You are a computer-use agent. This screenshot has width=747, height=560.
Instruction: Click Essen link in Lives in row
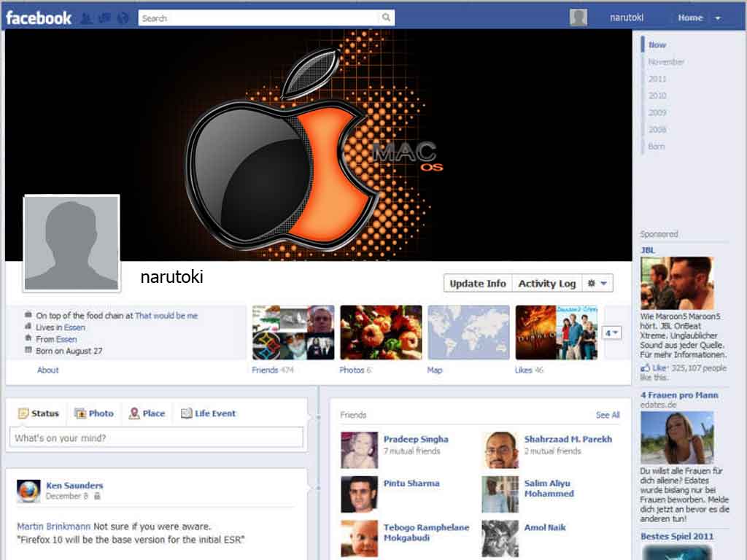[75, 327]
